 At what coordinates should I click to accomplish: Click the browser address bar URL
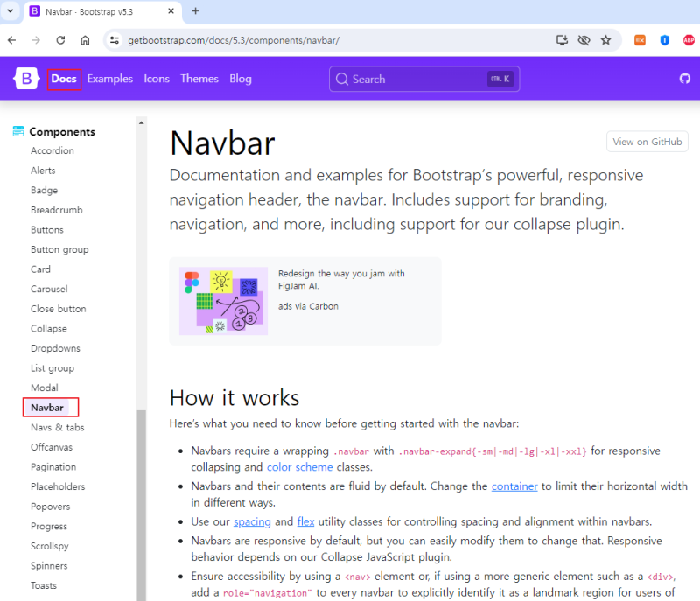234,40
